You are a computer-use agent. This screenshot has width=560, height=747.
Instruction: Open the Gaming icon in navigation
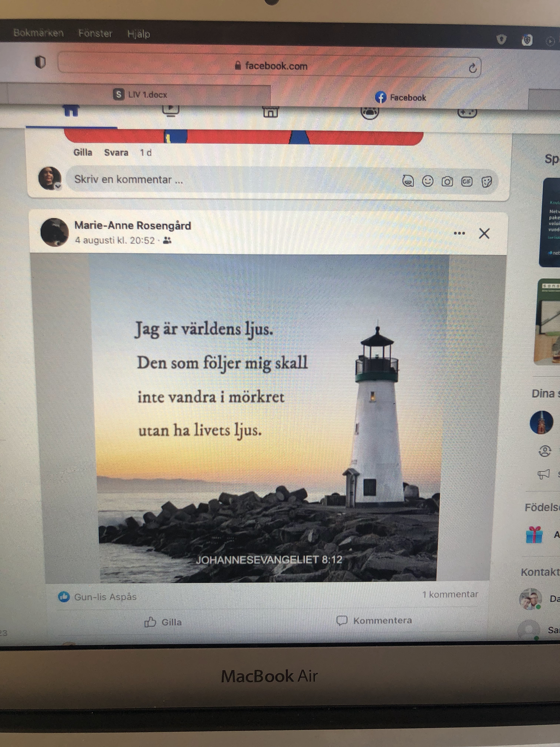467,113
